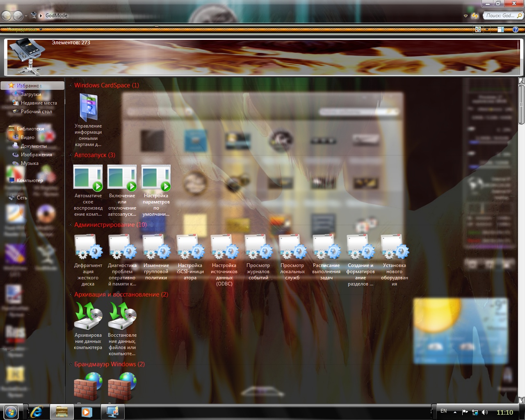The width and height of the screenshot is (525, 420).
Task: Open the task scheduler item
Action: (326, 258)
